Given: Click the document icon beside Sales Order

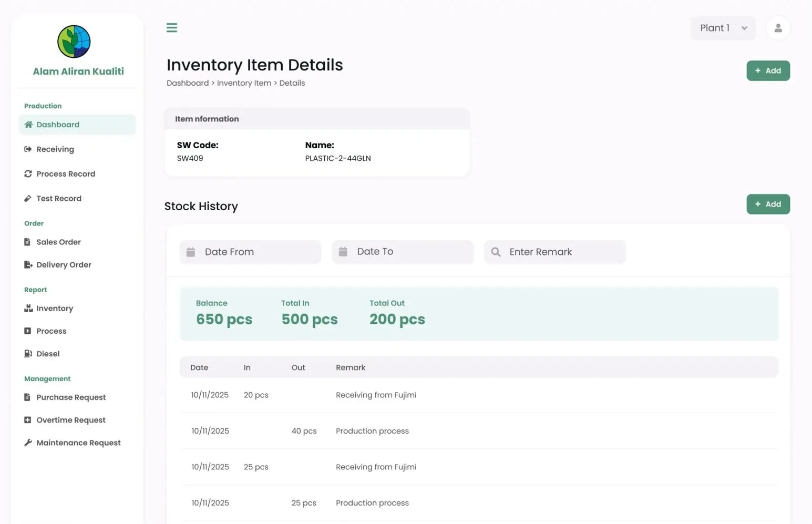Looking at the screenshot, I should (27, 242).
